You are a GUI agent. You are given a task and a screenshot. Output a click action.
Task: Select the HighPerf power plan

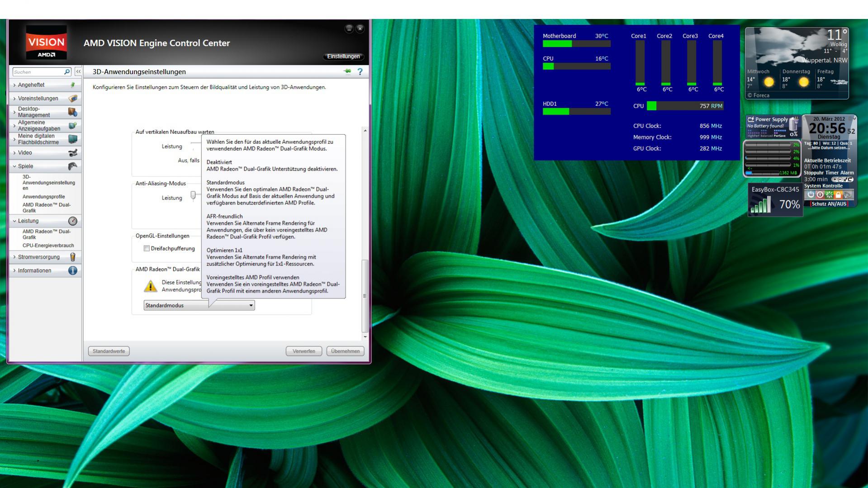[754, 136]
